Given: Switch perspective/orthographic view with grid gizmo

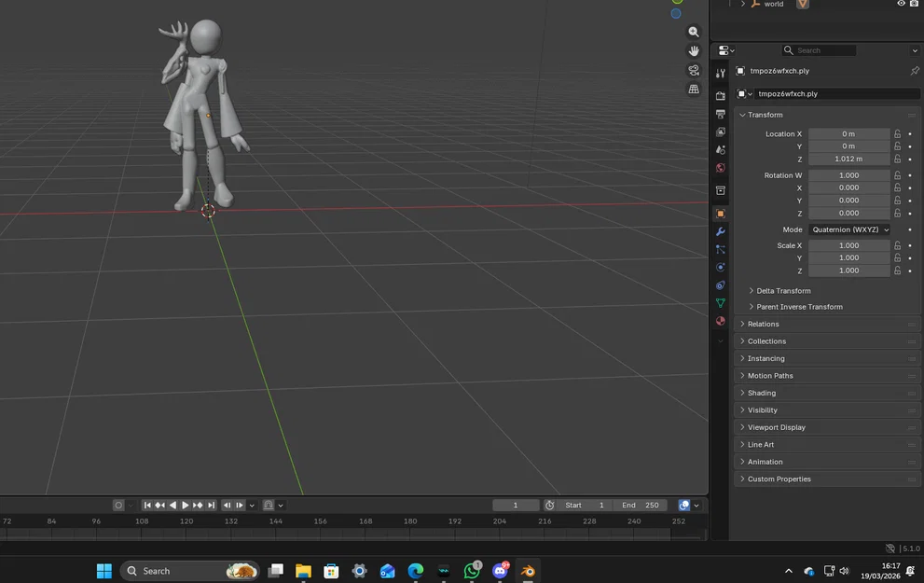Looking at the screenshot, I should pyautogui.click(x=694, y=89).
